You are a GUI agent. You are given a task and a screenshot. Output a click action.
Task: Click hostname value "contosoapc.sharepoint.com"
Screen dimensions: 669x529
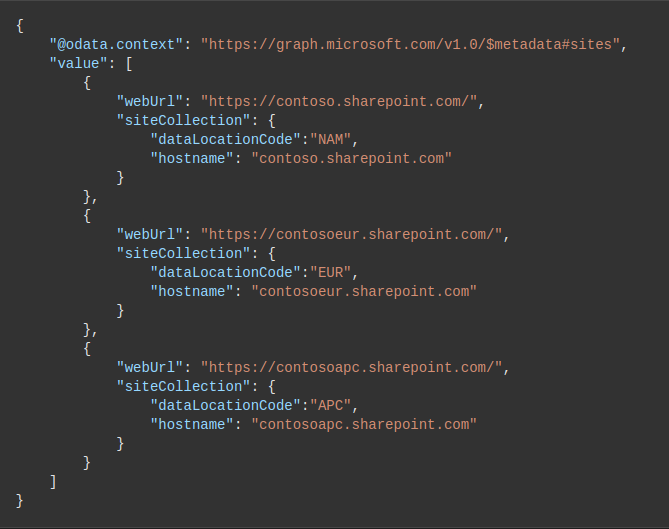(x=364, y=425)
